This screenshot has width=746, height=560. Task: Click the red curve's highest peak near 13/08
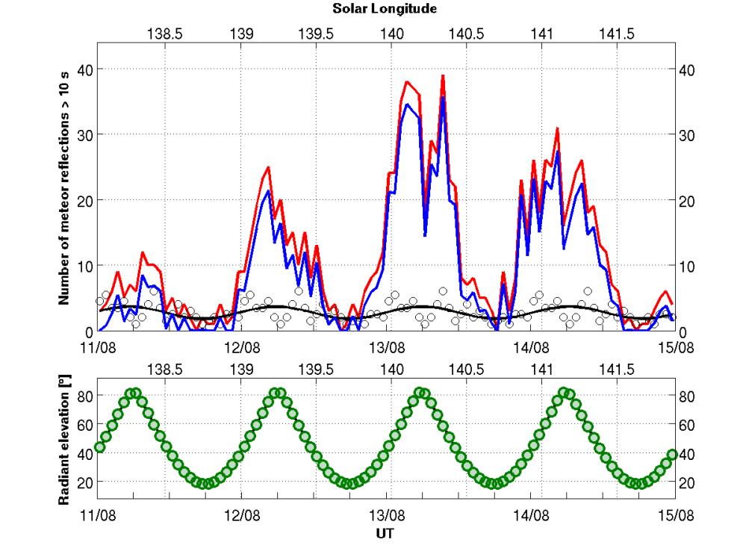pyautogui.click(x=444, y=75)
